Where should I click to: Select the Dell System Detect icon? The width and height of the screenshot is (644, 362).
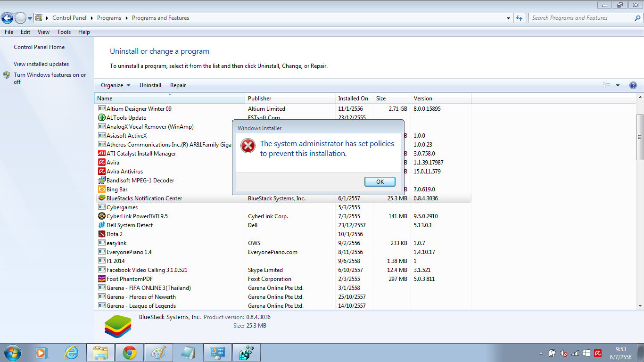point(101,225)
